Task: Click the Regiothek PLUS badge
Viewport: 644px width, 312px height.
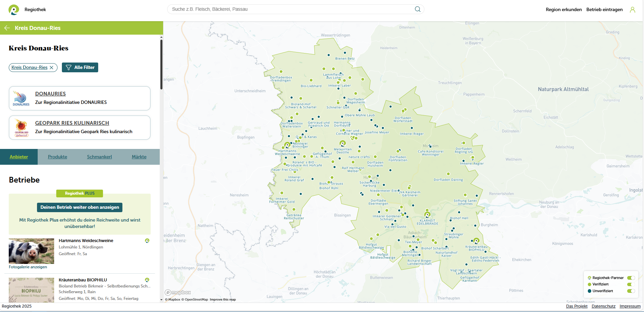Action: coord(80,193)
